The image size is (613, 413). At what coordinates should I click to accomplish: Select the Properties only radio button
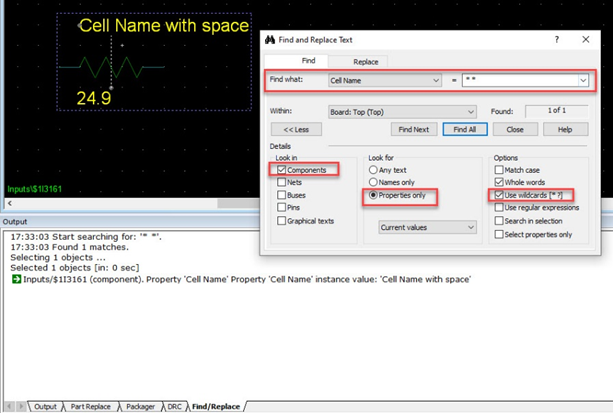click(x=373, y=195)
